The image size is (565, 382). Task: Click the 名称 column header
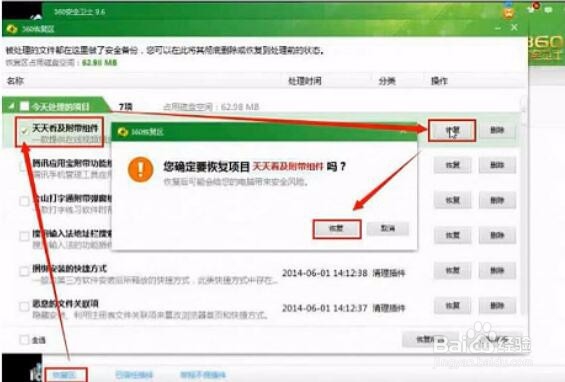(x=15, y=81)
